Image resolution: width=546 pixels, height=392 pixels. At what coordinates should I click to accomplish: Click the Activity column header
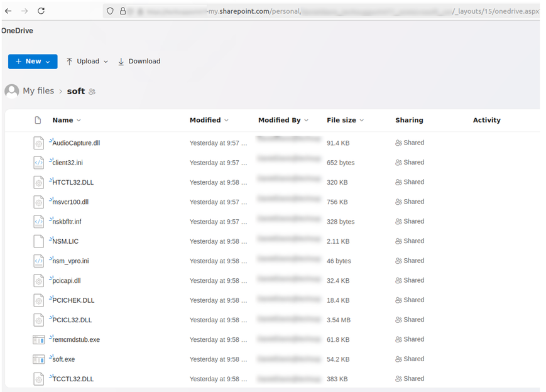click(486, 120)
